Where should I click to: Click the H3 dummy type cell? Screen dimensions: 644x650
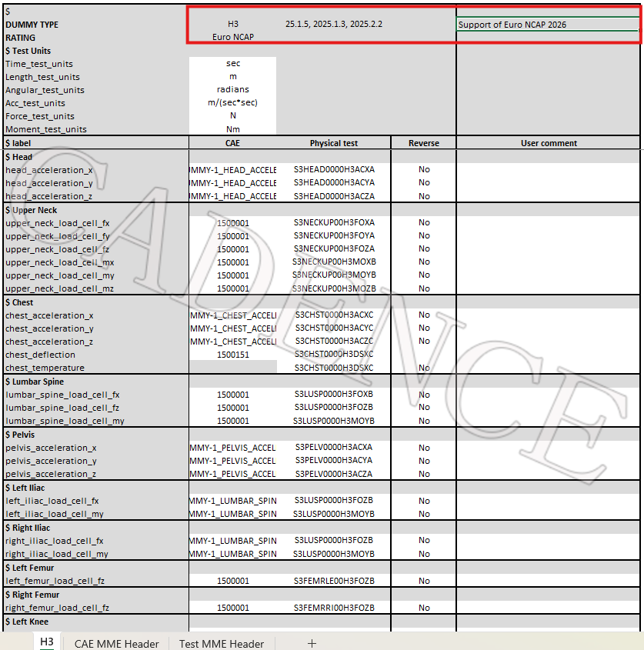(x=232, y=25)
